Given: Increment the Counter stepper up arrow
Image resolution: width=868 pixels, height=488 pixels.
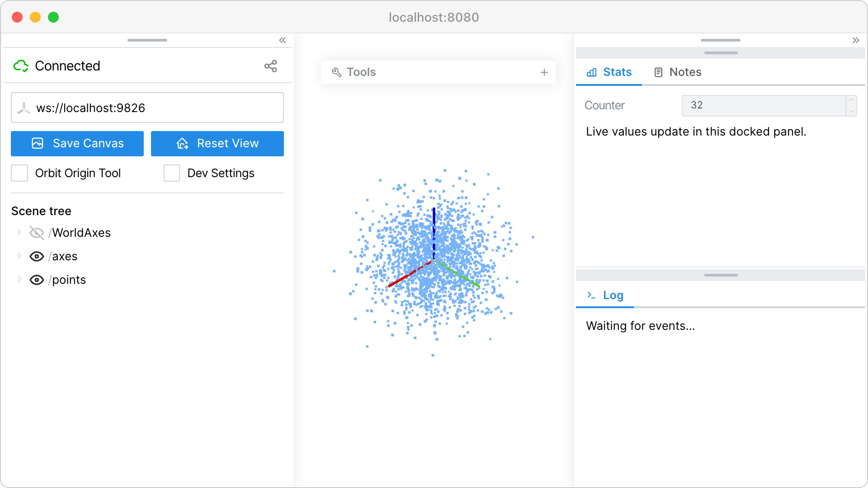Looking at the screenshot, I should 851,100.
